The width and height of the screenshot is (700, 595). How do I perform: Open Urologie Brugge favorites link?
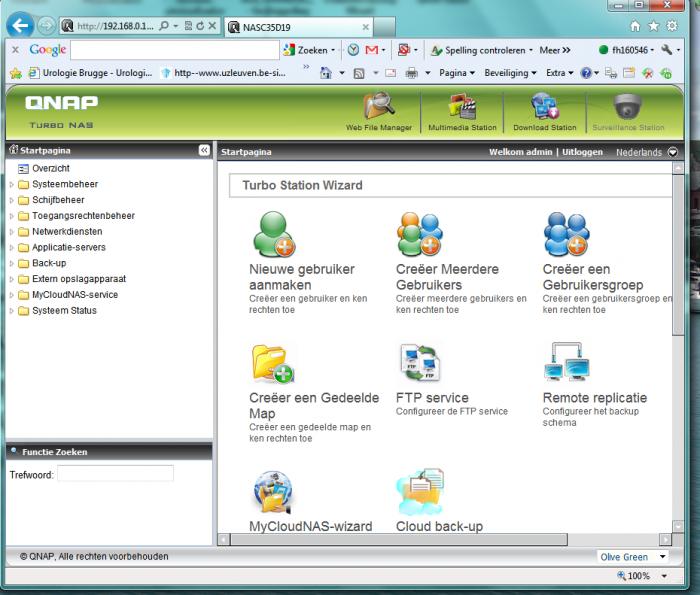click(91, 73)
